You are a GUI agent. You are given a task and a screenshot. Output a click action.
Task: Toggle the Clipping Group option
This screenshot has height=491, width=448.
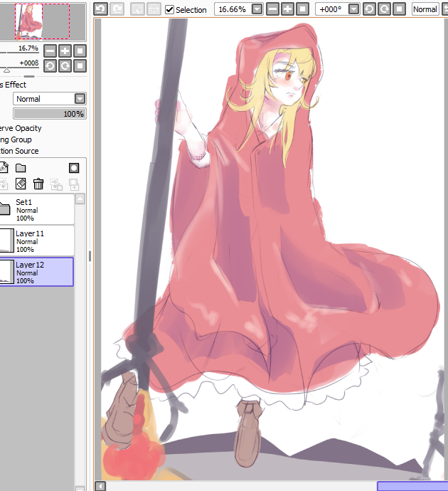pyautogui.click(x=16, y=139)
